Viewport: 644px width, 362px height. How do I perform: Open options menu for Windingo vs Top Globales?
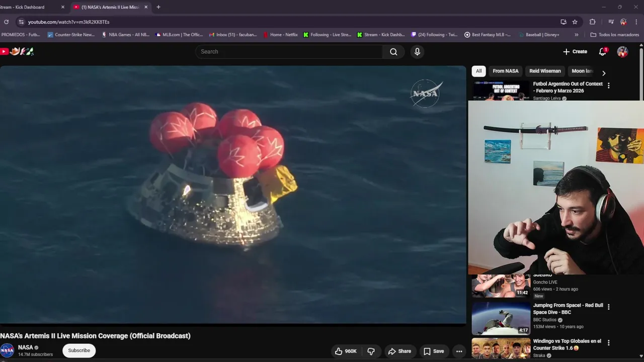tap(608, 343)
